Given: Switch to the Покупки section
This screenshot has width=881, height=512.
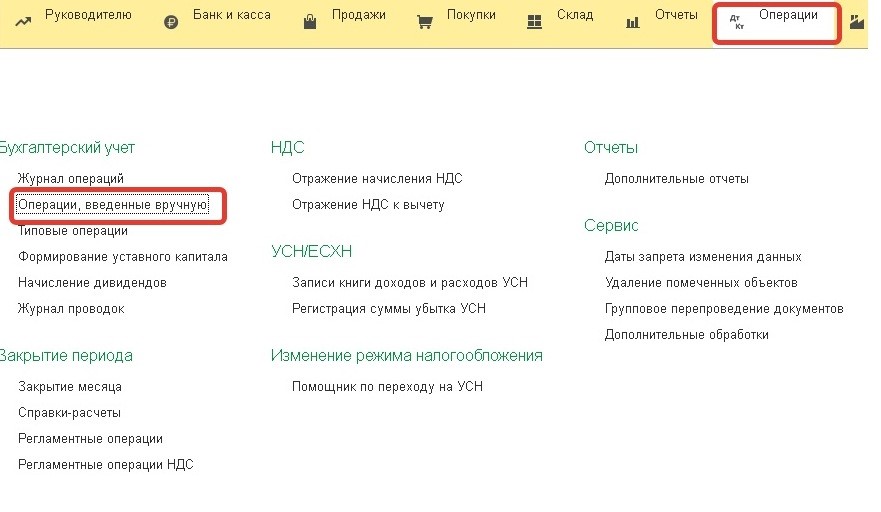Looking at the screenshot, I should (x=471, y=15).
